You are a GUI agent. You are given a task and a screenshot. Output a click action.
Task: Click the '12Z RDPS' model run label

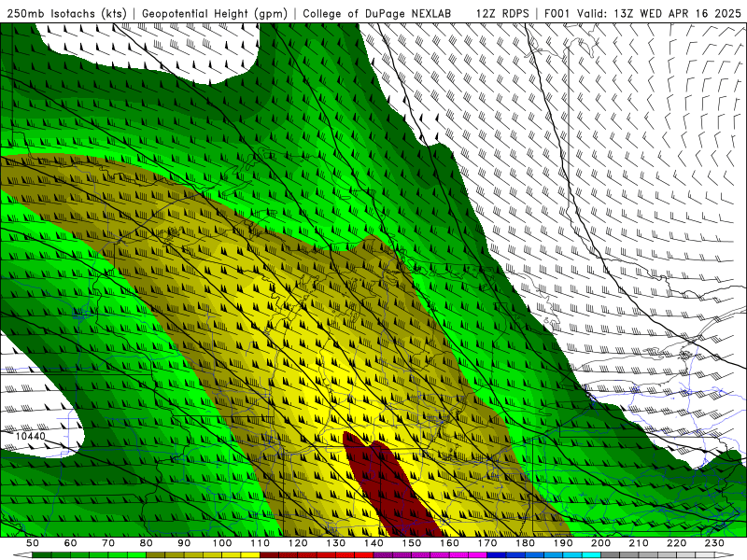pos(502,13)
